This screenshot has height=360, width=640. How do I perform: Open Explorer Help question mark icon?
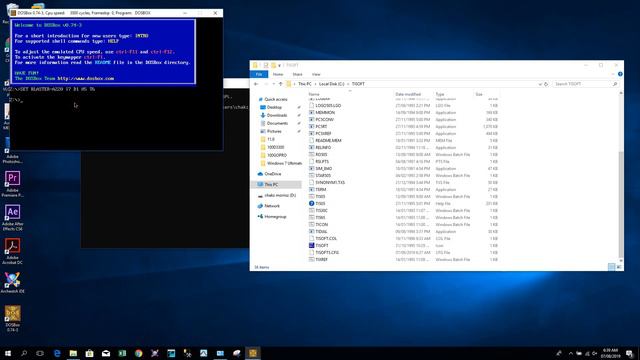(620, 74)
